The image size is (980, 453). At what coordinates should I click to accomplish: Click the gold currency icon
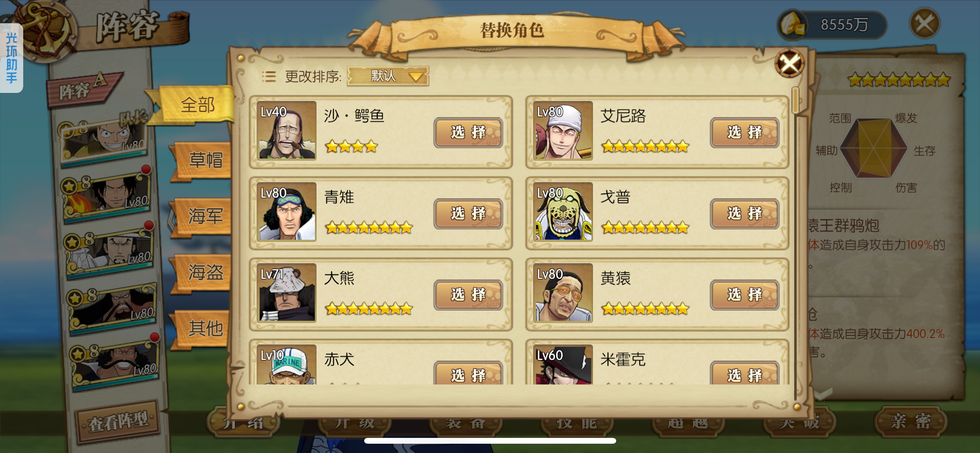(x=792, y=25)
